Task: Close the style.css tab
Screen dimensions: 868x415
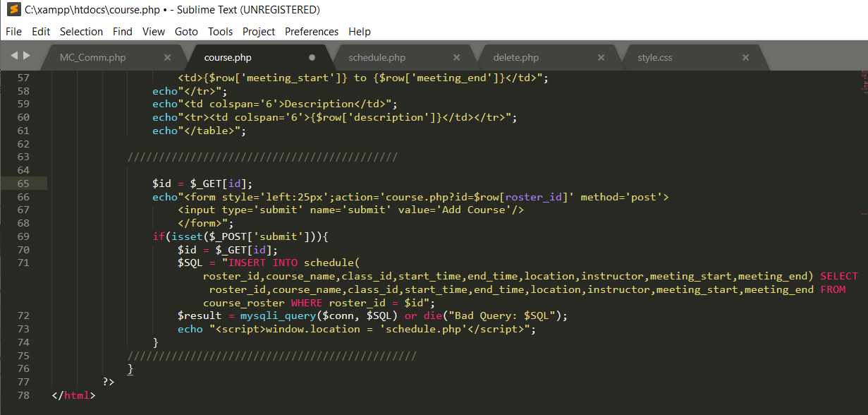Action: (x=745, y=58)
